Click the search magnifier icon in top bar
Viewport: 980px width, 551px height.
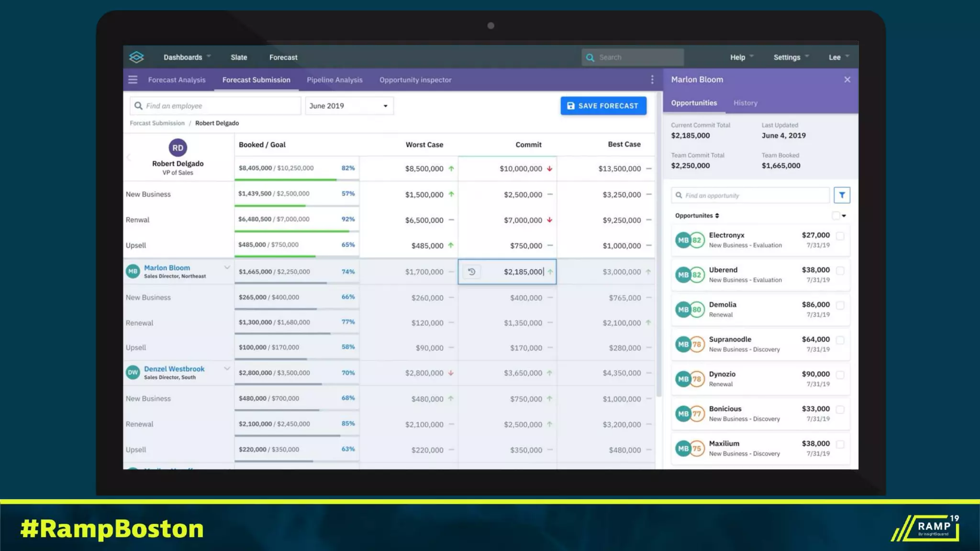coord(590,57)
